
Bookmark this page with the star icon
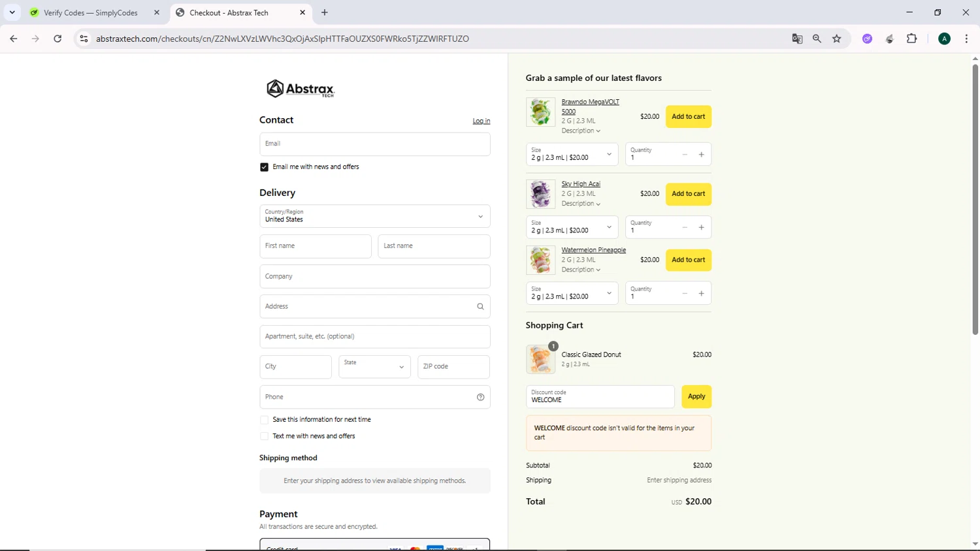(837, 39)
